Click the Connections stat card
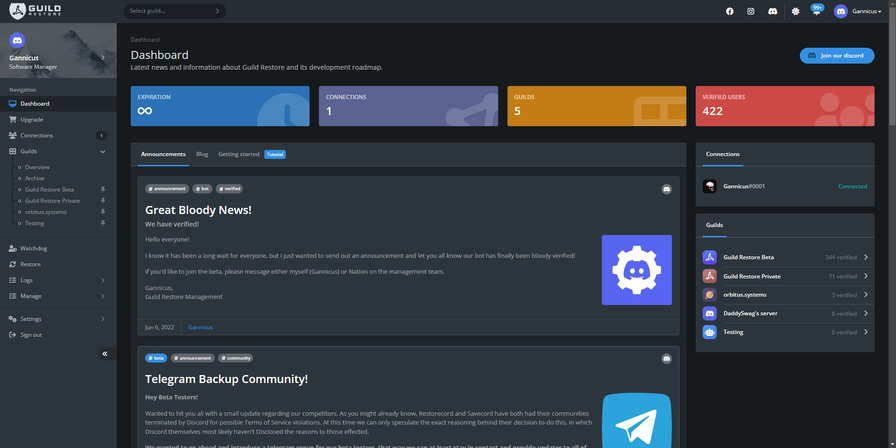 coord(408,106)
